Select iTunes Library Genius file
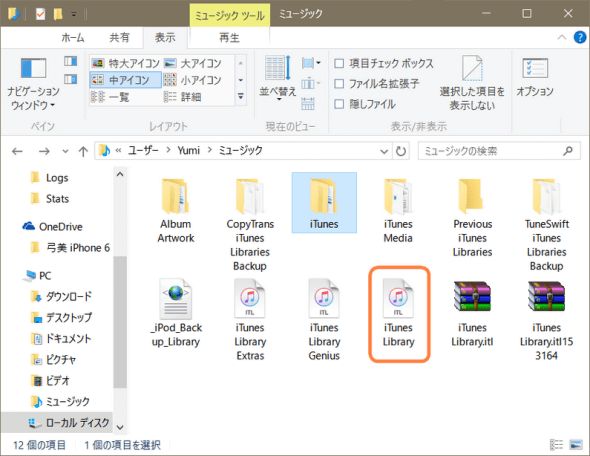The image size is (590, 456). pos(324,320)
